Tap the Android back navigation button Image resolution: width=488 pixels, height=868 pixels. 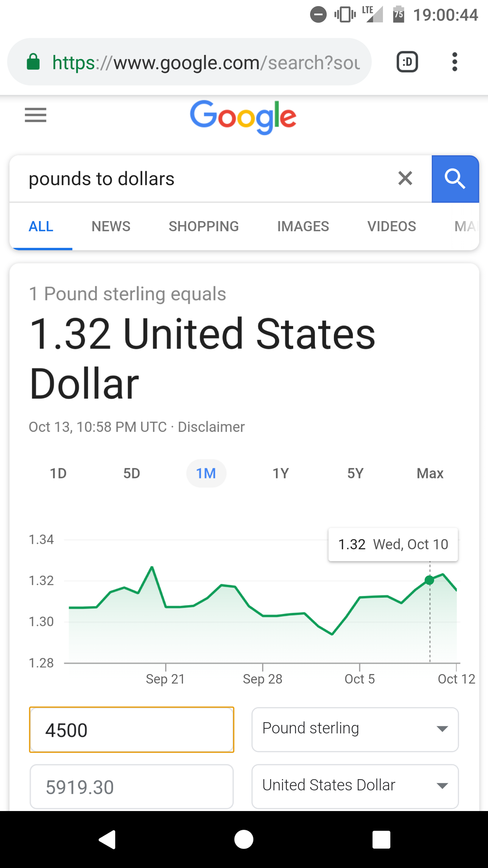coord(107,840)
